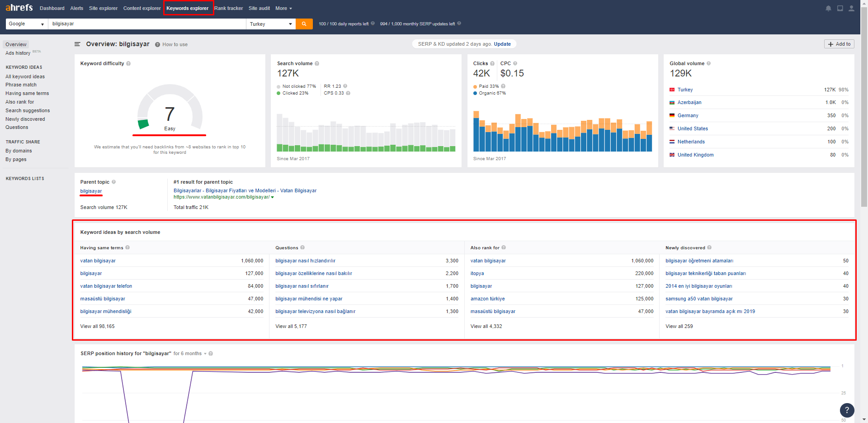Switch to Content explorer
This screenshot has height=423, width=868.
(142, 9)
